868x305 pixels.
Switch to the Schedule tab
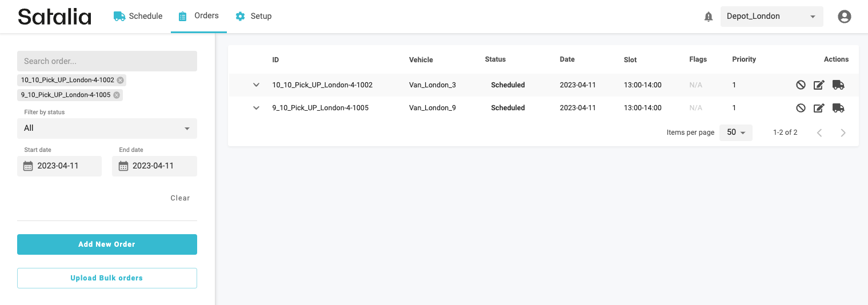[138, 16]
